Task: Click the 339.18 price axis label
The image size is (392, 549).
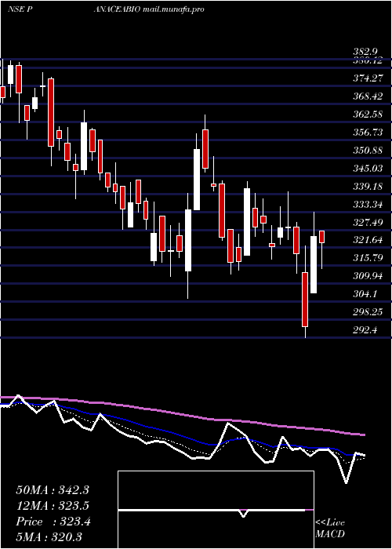Action: click(x=368, y=187)
